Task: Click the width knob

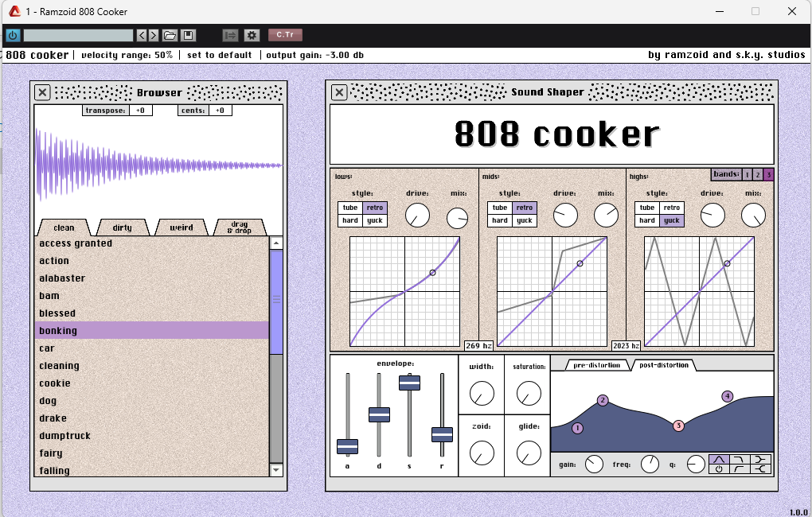Action: [482, 393]
